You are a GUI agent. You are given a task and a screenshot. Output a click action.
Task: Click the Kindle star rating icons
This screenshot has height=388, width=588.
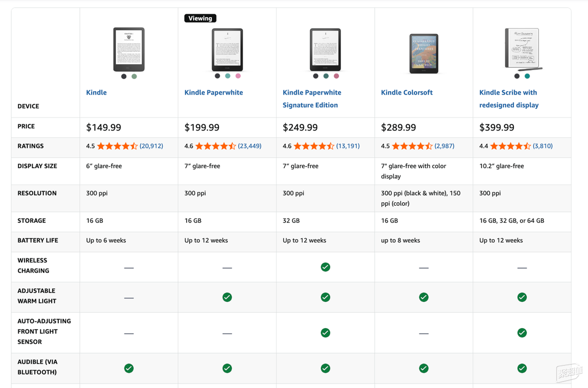(118, 146)
